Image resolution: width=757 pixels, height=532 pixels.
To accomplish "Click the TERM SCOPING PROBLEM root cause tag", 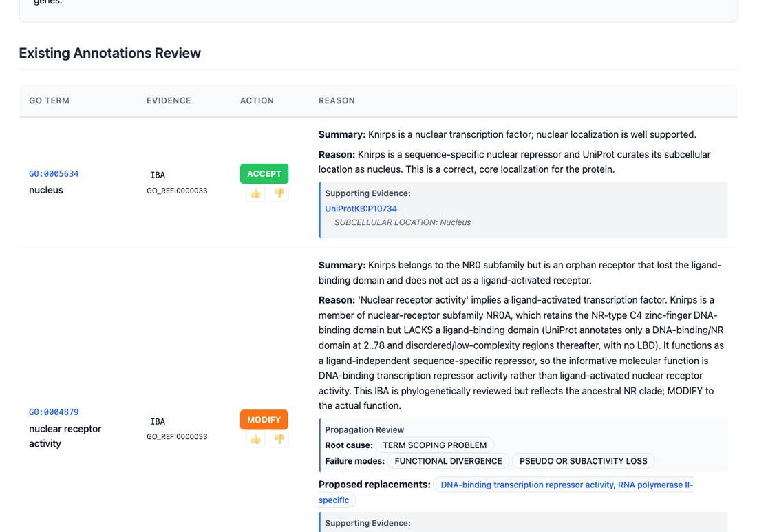I will tap(434, 445).
